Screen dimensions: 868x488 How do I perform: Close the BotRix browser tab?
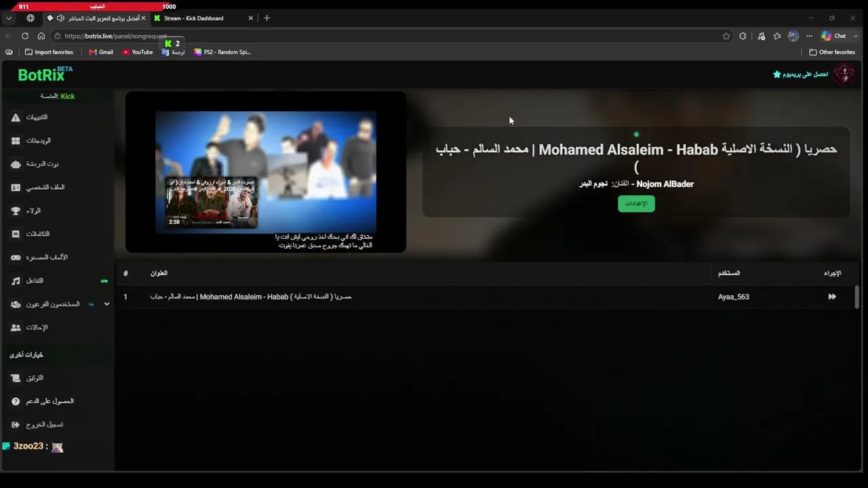pos(143,18)
